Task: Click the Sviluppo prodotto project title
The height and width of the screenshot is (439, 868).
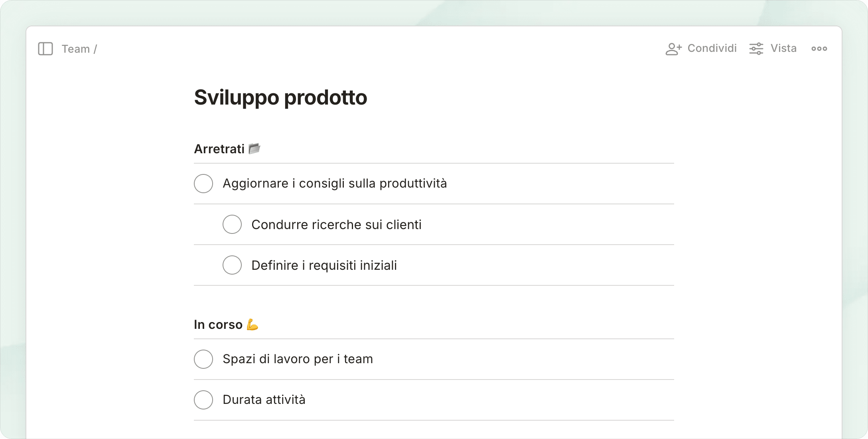Action: (x=280, y=97)
